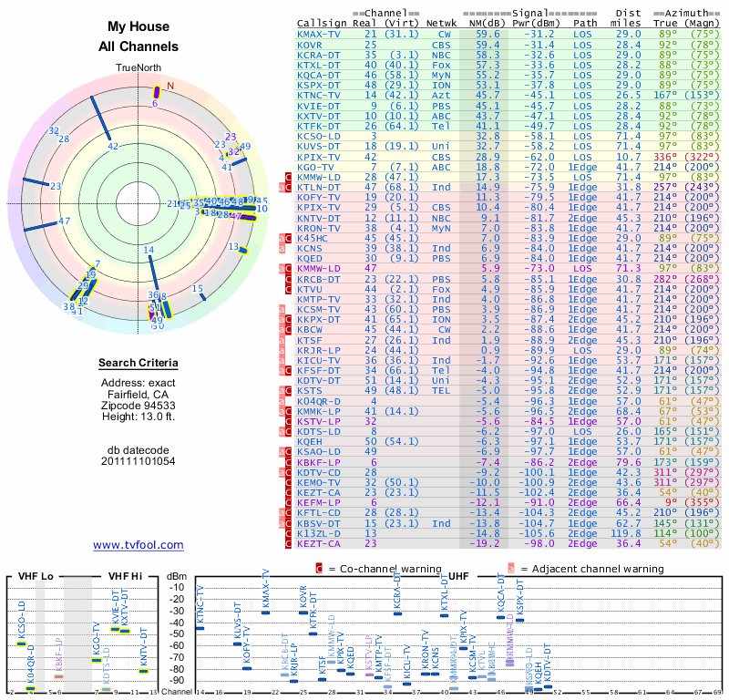Click the co-channel warning icon beside KTVU
Screen dimensions: 729x700
[290, 289]
